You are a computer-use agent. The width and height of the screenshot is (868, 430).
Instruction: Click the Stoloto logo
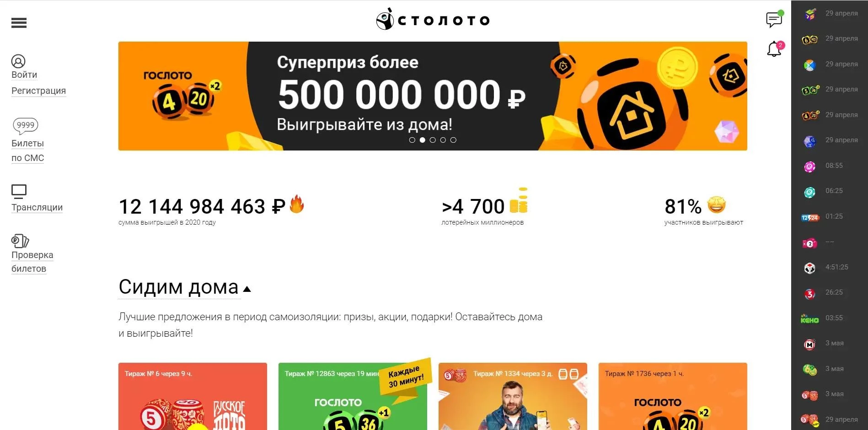(x=433, y=20)
